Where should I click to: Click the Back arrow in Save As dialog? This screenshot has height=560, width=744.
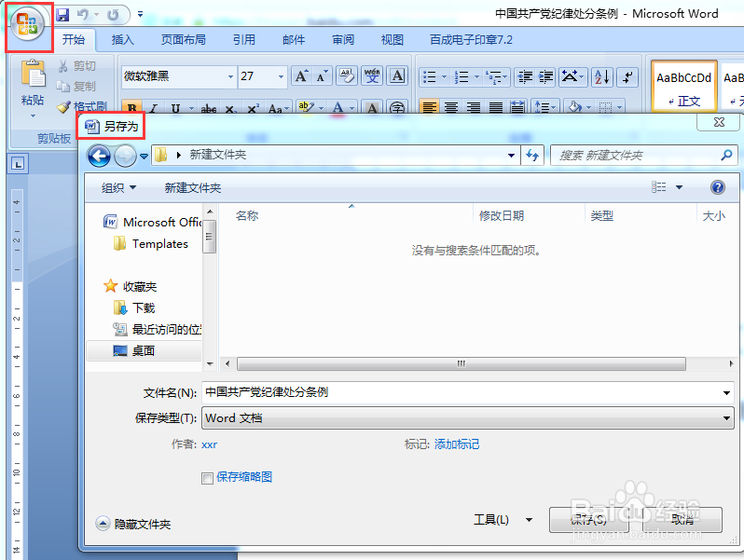click(99, 156)
